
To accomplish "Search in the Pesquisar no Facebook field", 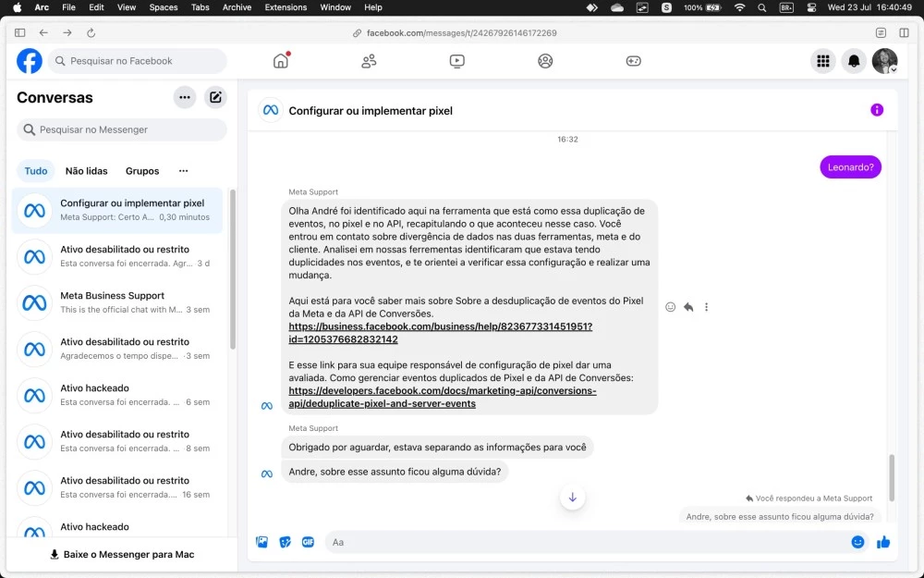I will click(x=138, y=61).
